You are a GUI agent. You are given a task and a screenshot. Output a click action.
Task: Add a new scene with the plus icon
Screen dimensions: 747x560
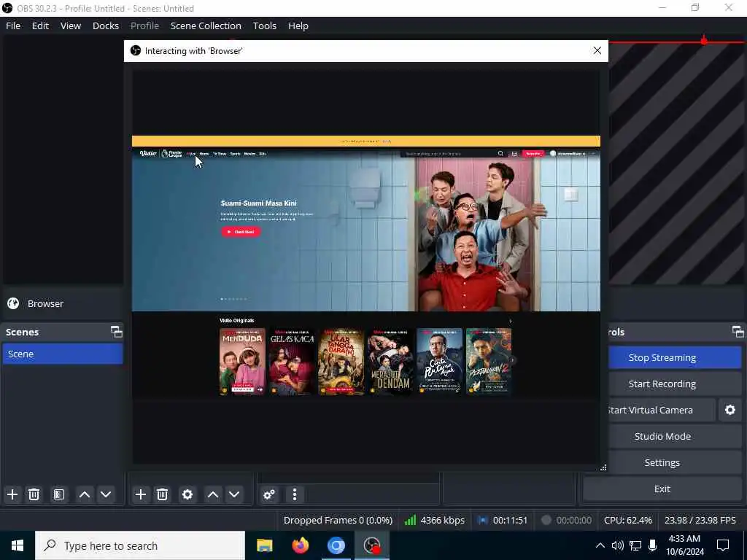coord(12,494)
